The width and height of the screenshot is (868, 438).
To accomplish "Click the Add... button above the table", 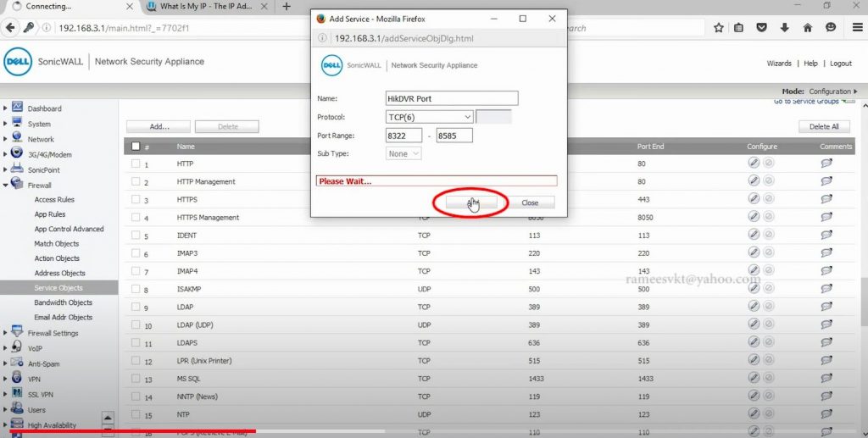I will pyautogui.click(x=159, y=126).
